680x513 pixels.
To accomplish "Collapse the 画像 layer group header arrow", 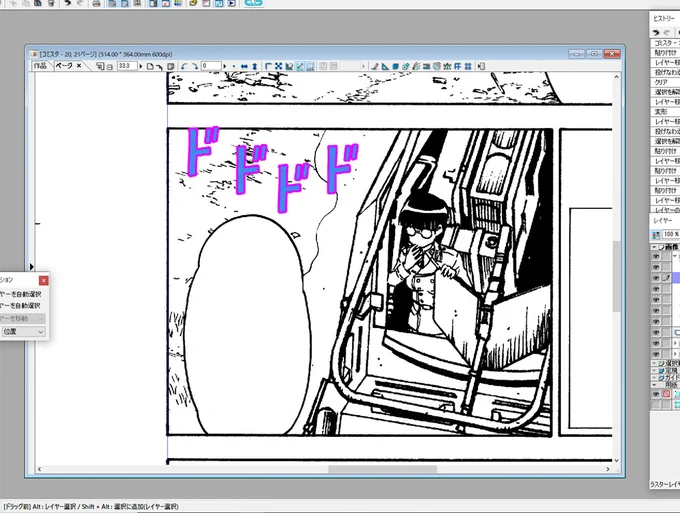I will click(x=654, y=247).
